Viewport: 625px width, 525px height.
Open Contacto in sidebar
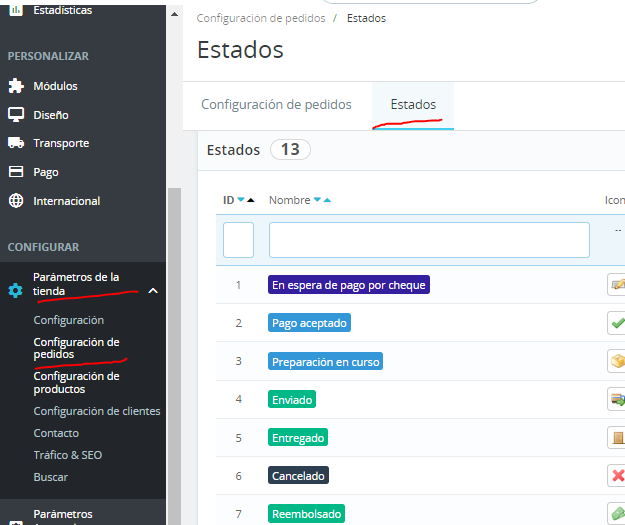[x=56, y=433]
